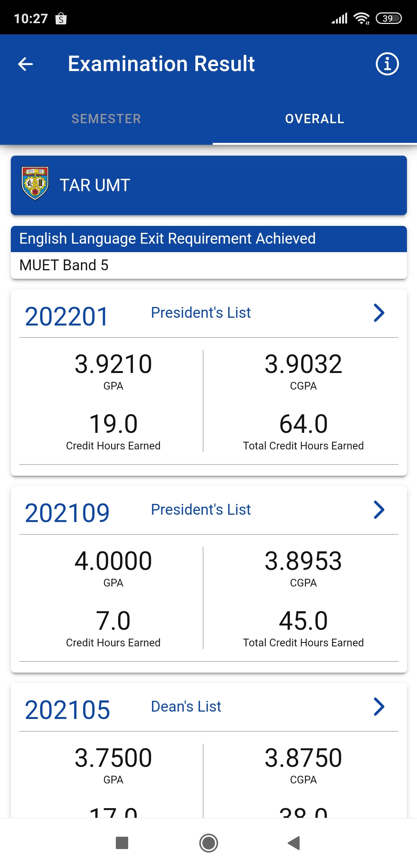Open President's List link for 202201
Viewport: 417px width, 868px height.
(x=201, y=313)
